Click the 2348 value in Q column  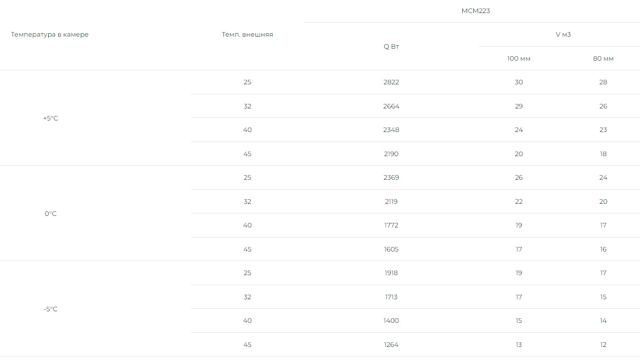(391, 130)
